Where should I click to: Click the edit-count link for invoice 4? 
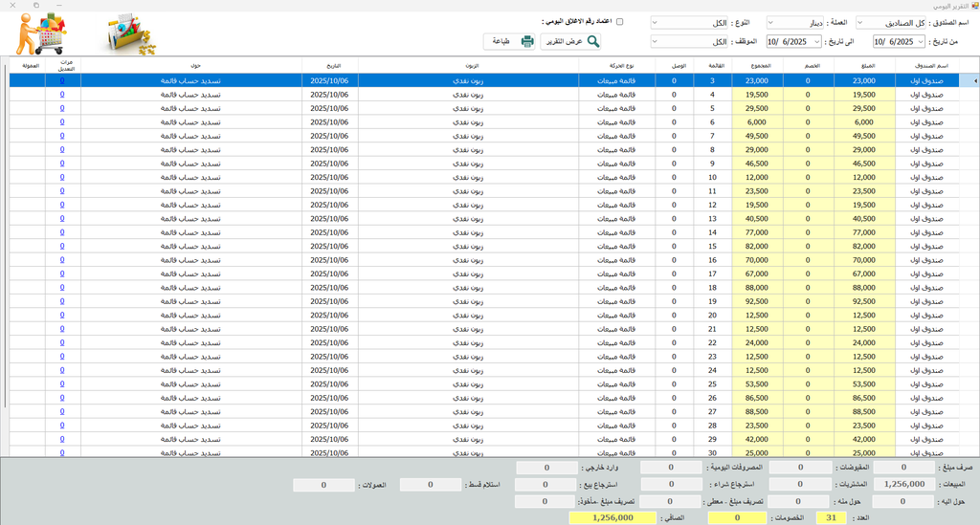(x=62, y=95)
